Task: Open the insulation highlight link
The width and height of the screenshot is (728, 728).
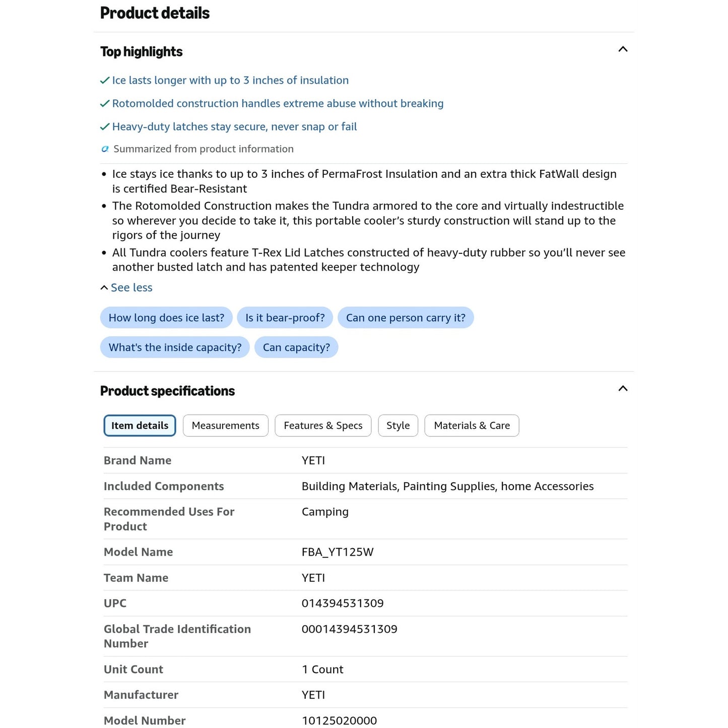Action: pos(230,81)
